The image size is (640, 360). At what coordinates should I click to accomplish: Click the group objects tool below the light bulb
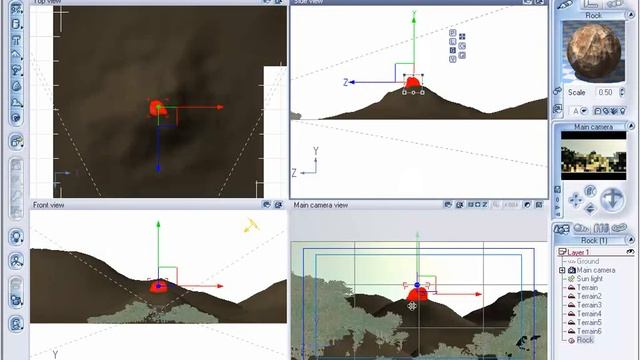pyautogui.click(x=16, y=260)
